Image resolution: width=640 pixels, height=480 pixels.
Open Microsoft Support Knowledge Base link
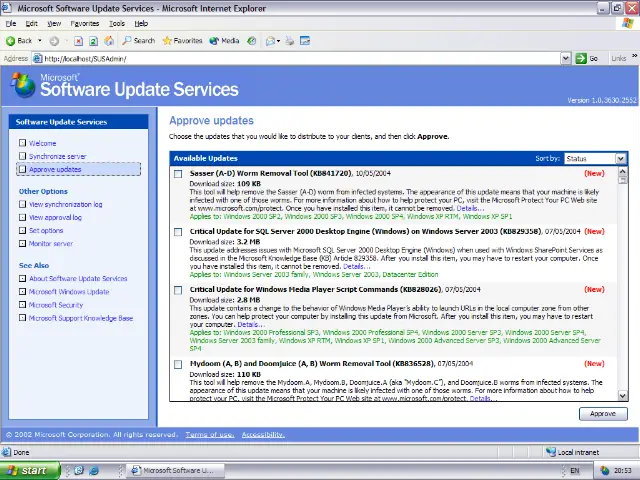pos(81,318)
